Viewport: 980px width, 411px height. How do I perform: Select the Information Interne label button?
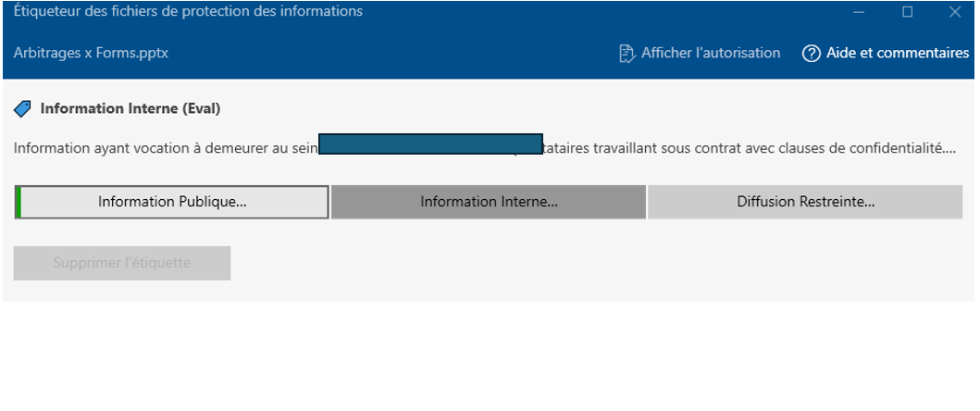click(489, 202)
